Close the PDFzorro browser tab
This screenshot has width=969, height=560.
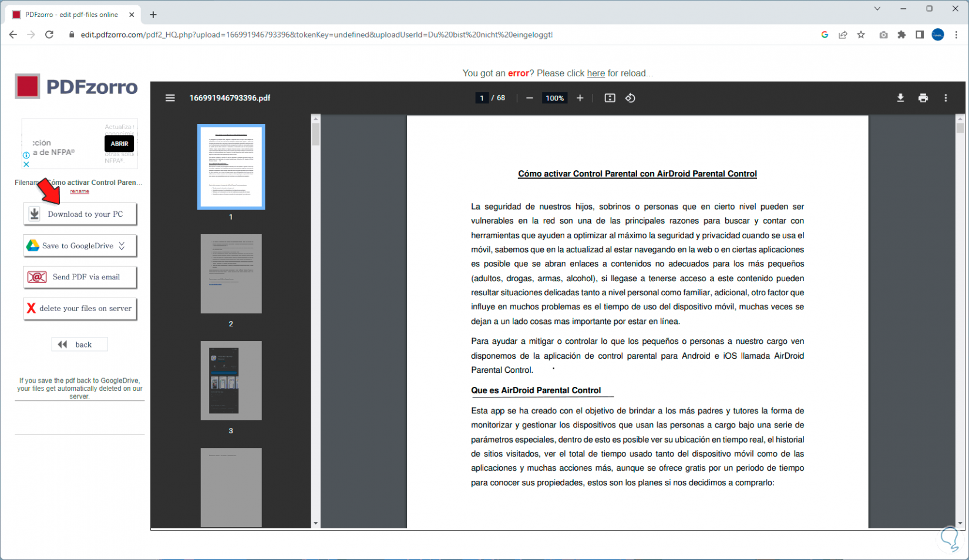click(x=132, y=15)
